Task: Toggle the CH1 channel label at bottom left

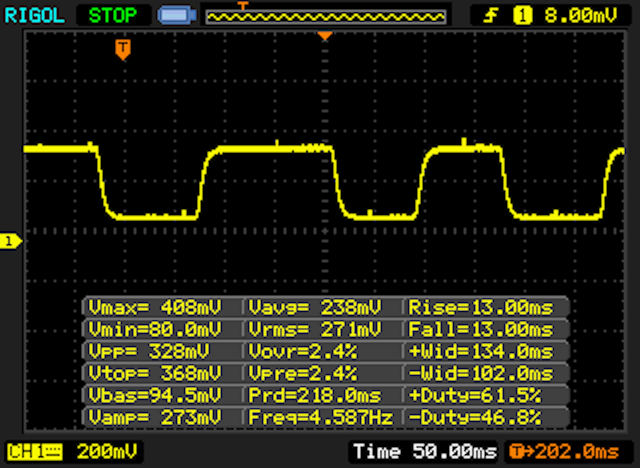Action: (30, 452)
